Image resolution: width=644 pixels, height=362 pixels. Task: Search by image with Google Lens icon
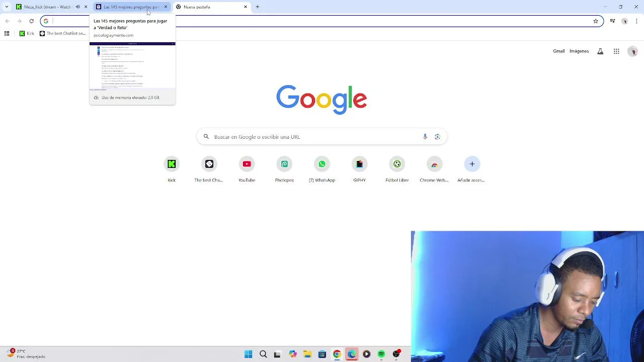[437, 137]
